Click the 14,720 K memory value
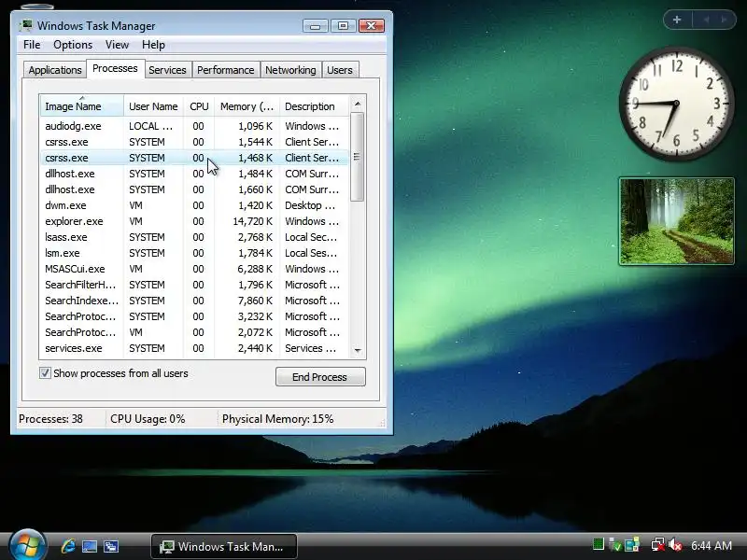The image size is (747, 560). (x=252, y=221)
